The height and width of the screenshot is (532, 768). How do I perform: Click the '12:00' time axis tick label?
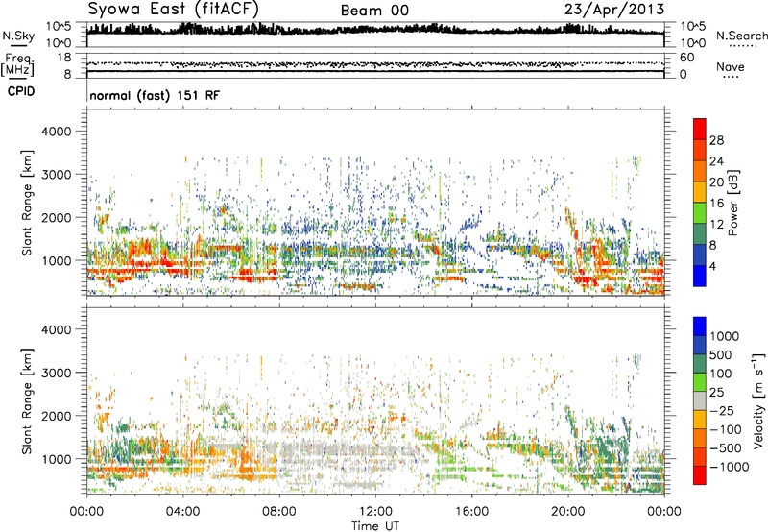375,512
